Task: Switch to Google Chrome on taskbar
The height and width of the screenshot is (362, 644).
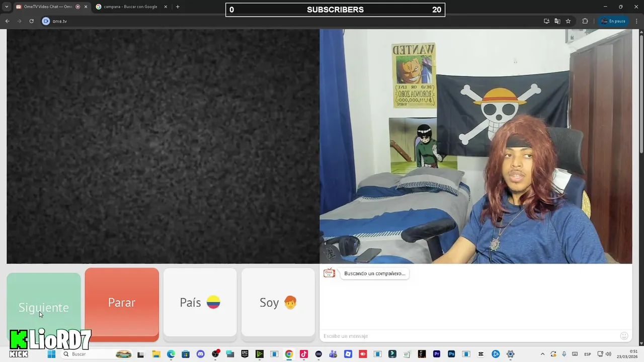Action: pos(289,354)
